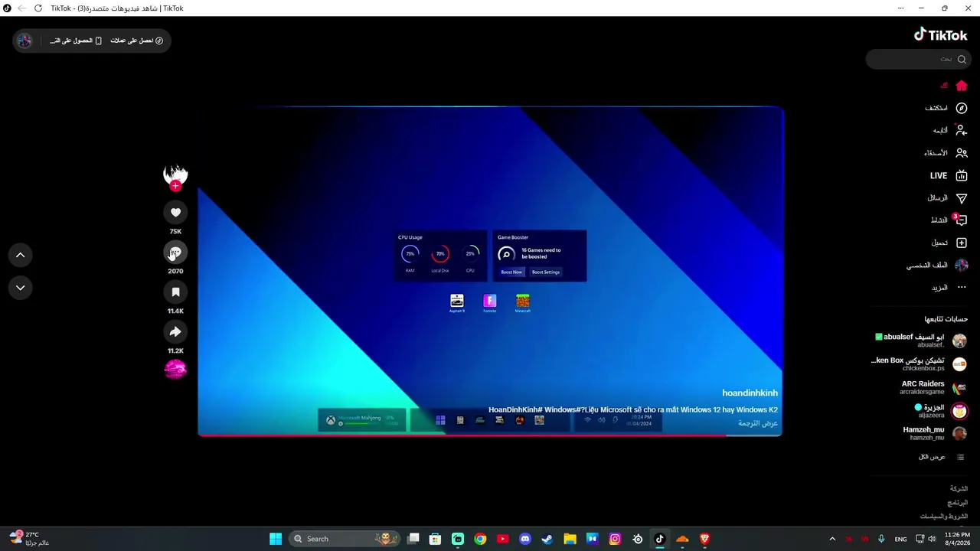Screen dimensions: 980x551
Task: Open the profile avatar in the top-left pill
Action: click(x=24, y=41)
